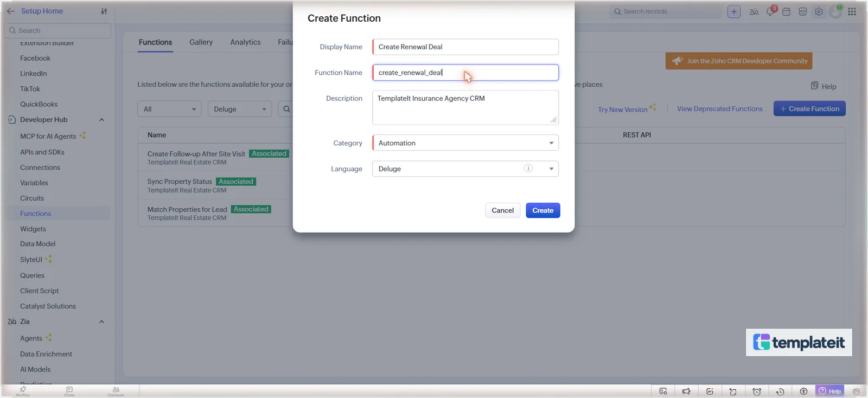Click the megaphone announcements icon in bottom bar
This screenshot has width=868, height=398.
pyautogui.click(x=686, y=391)
